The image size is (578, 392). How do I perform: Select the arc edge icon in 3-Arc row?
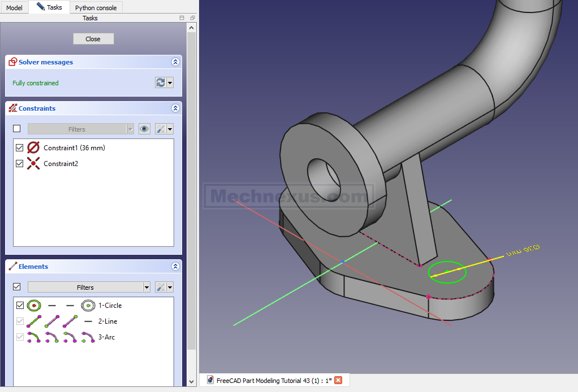click(34, 337)
